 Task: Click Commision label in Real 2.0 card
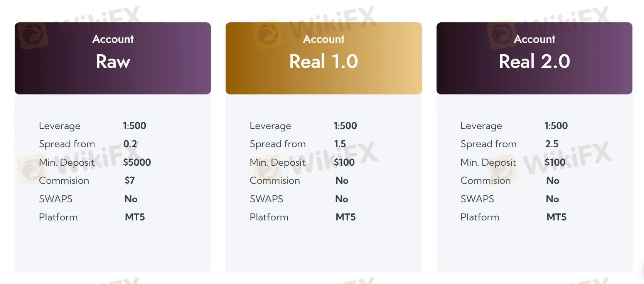(x=486, y=180)
